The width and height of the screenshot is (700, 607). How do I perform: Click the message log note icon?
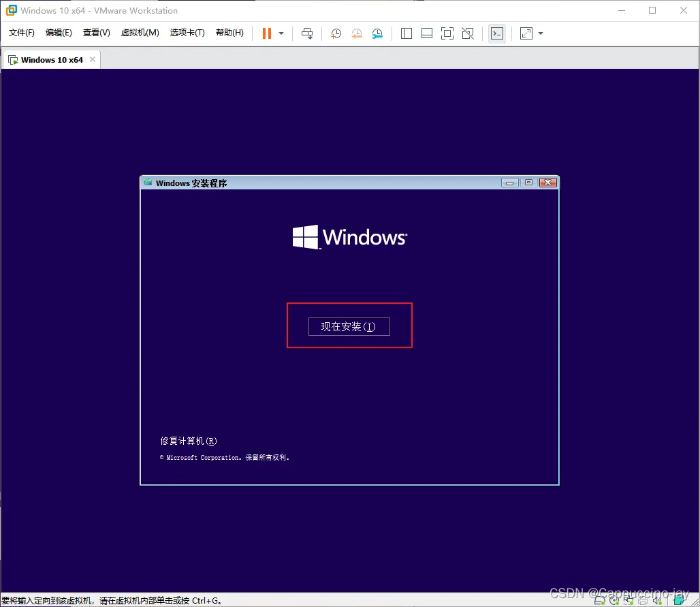coord(679,601)
